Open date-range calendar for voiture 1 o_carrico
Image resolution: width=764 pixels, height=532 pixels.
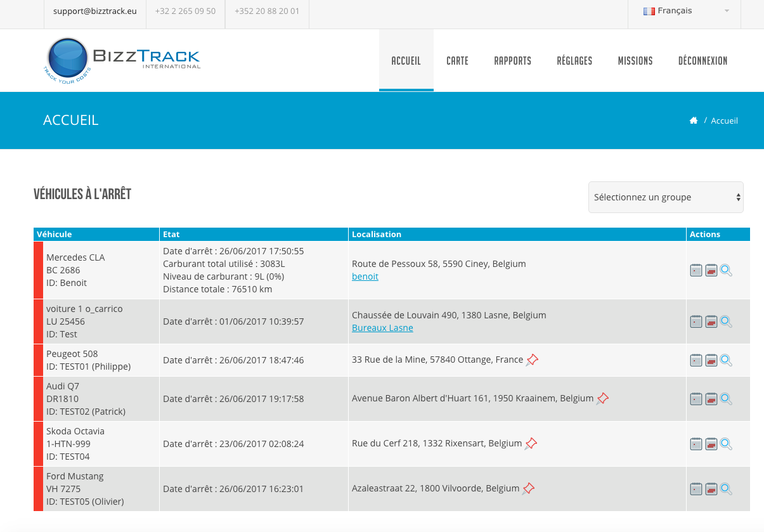coord(711,322)
